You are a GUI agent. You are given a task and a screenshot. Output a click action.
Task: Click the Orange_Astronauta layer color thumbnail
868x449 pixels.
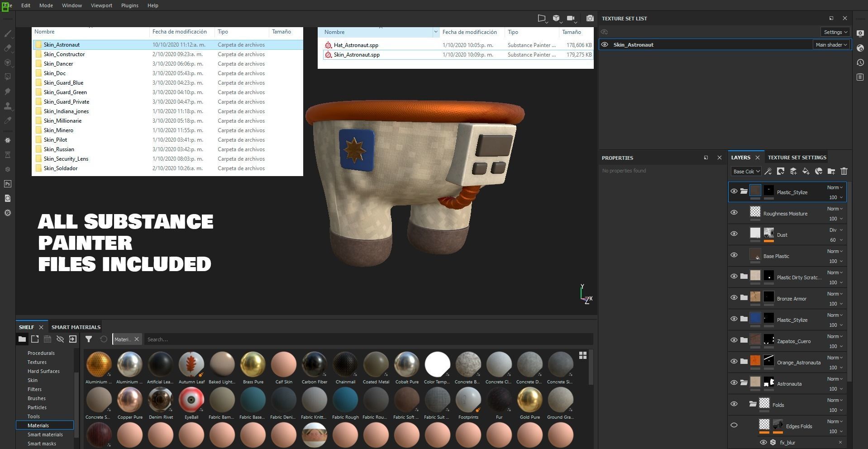[755, 361]
